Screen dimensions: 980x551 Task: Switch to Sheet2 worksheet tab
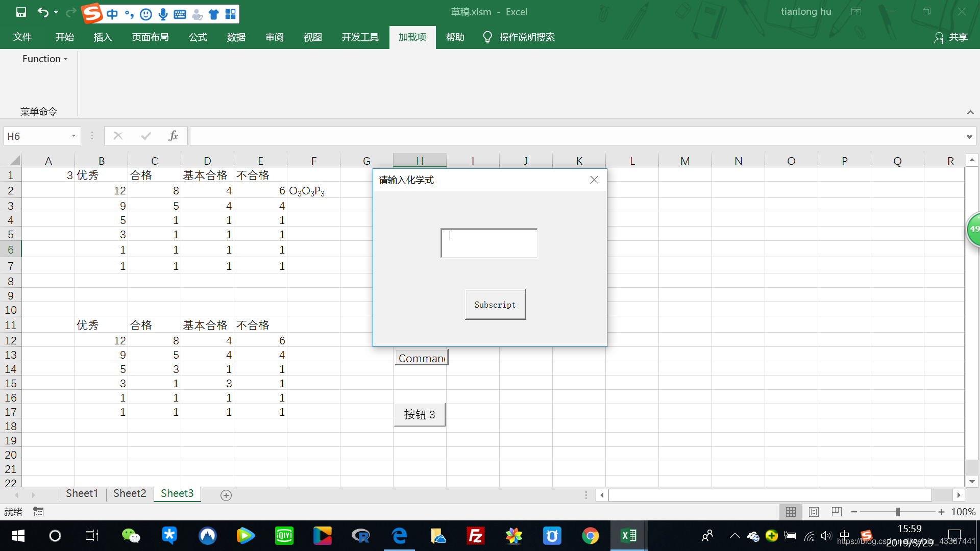click(x=130, y=493)
